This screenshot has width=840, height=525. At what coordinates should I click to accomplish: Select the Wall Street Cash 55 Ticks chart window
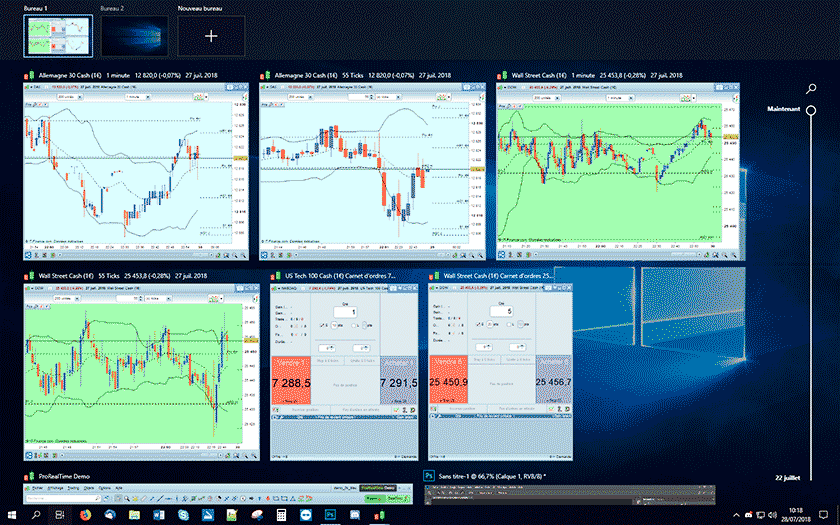click(141, 372)
